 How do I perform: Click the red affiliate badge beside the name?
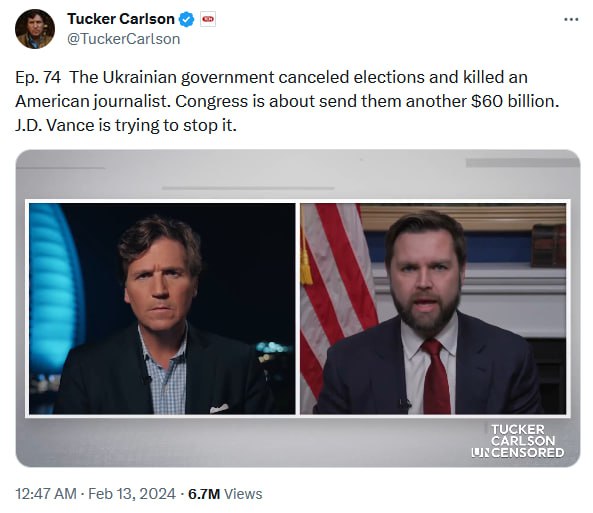(x=208, y=19)
